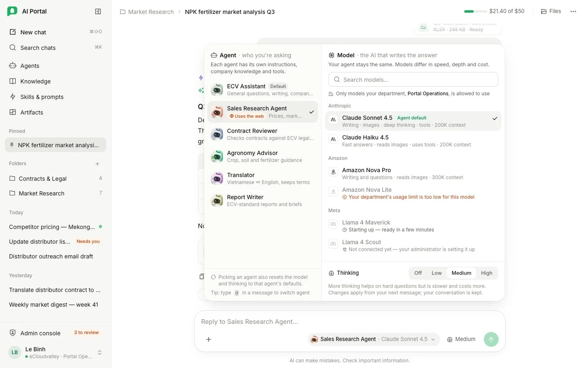Set Thinking level to High
Screen dimensions: 588x368
487,273
